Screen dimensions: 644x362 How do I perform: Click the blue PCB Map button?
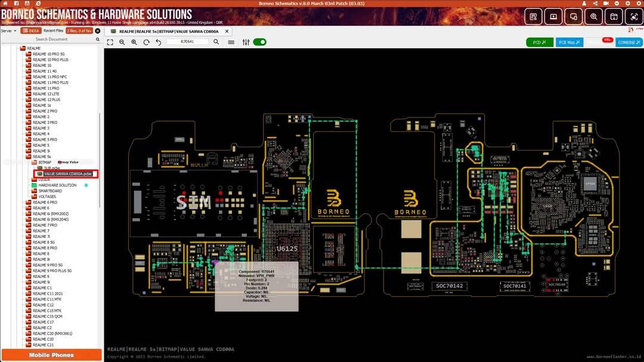(569, 42)
